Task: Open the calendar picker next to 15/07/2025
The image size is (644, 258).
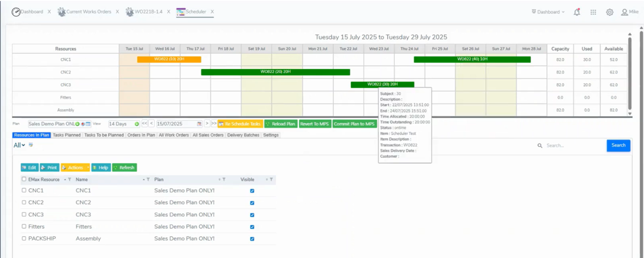Action: [x=199, y=124]
